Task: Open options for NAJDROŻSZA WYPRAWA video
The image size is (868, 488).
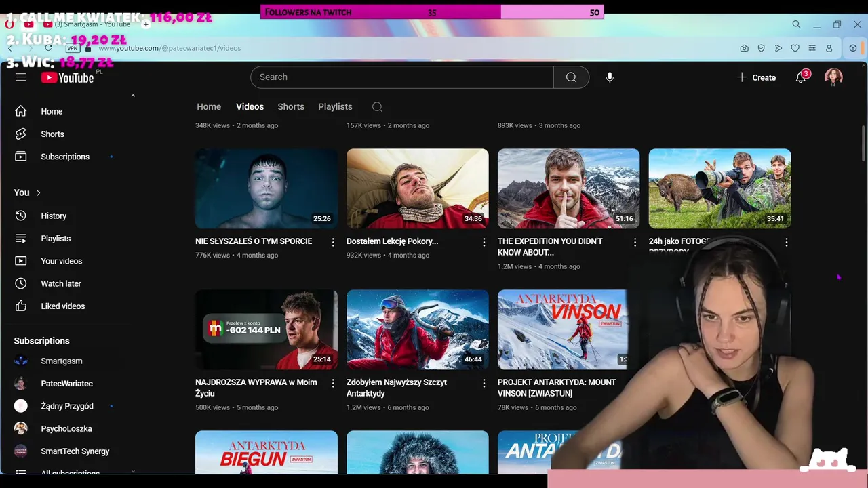Action: pos(332,383)
